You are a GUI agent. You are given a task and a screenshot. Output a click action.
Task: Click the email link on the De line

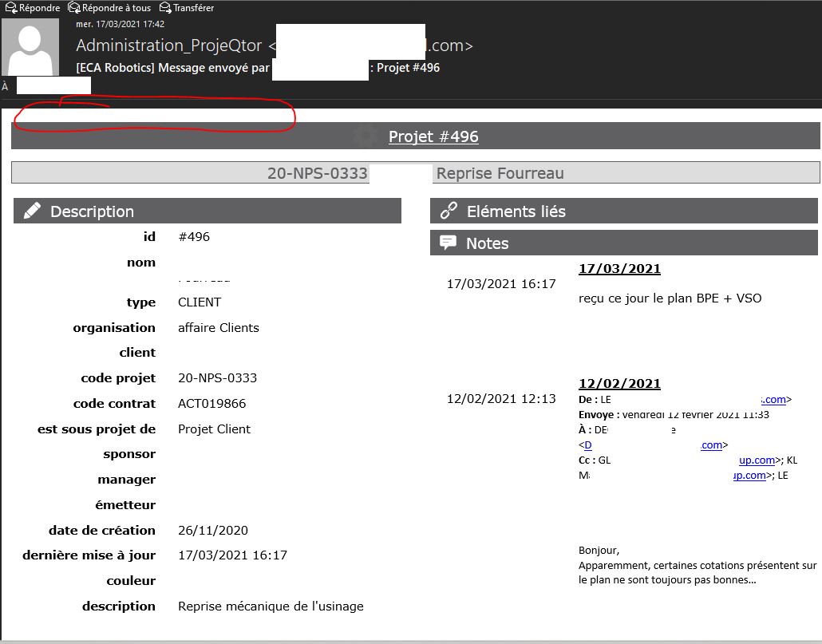tap(773, 400)
